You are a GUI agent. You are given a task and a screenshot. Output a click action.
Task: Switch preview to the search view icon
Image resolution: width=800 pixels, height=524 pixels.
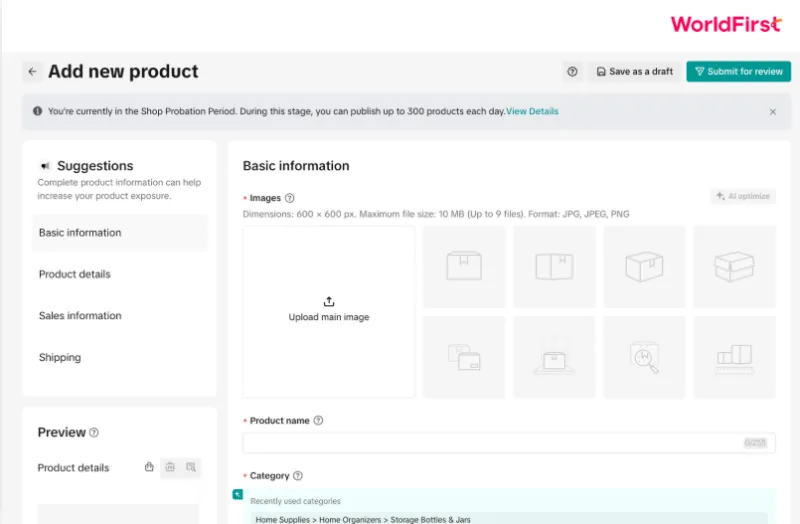(191, 467)
